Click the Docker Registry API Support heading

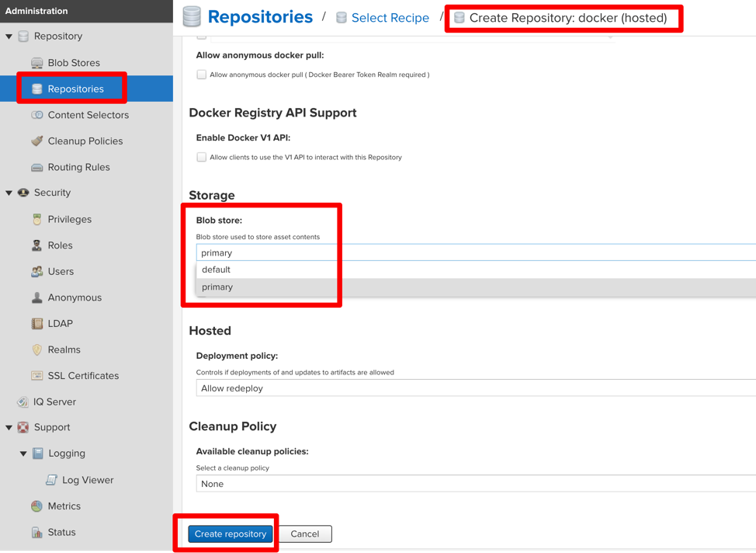[273, 113]
